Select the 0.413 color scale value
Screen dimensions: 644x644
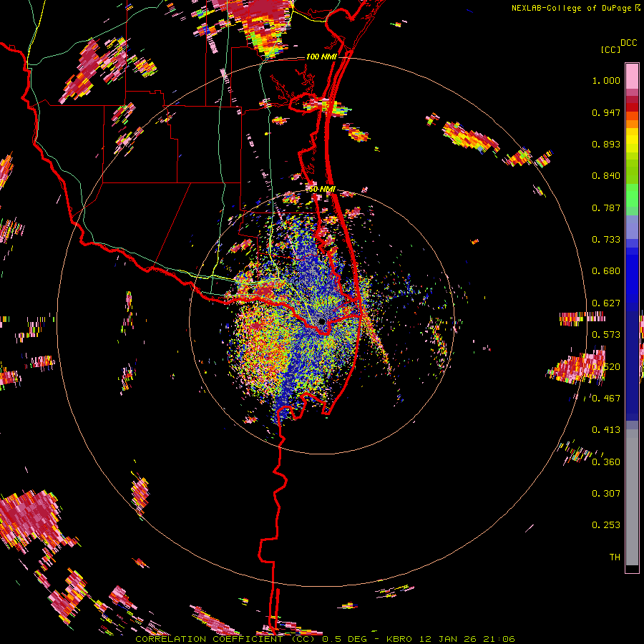pos(606,430)
